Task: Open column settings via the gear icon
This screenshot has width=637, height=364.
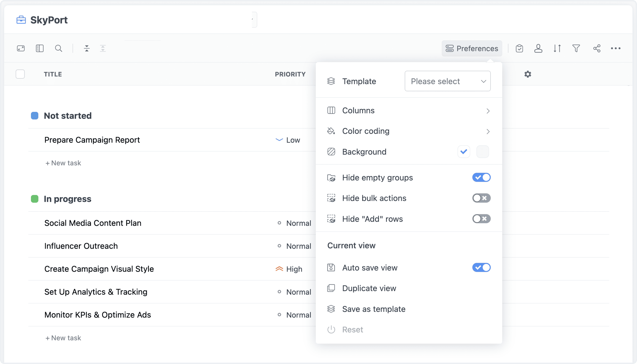Action: pyautogui.click(x=528, y=74)
